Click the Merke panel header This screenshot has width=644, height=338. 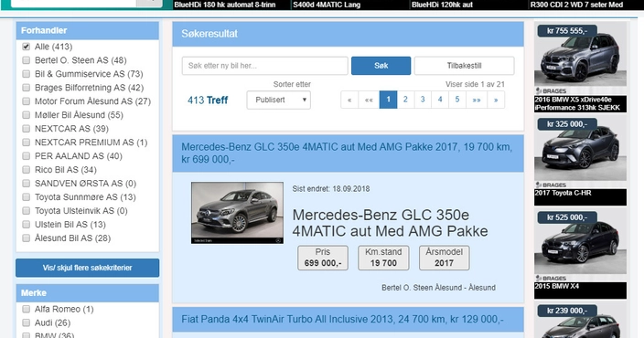pyautogui.click(x=88, y=293)
